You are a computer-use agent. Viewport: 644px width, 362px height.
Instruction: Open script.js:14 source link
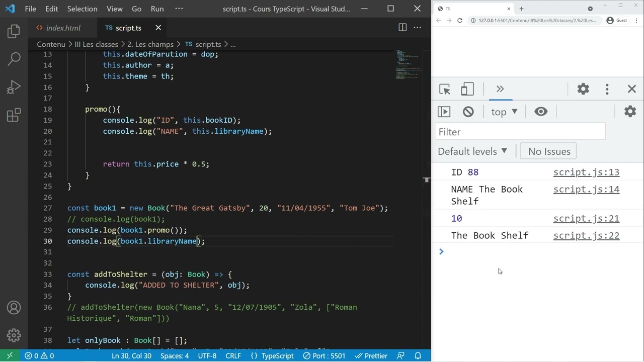tap(586, 190)
